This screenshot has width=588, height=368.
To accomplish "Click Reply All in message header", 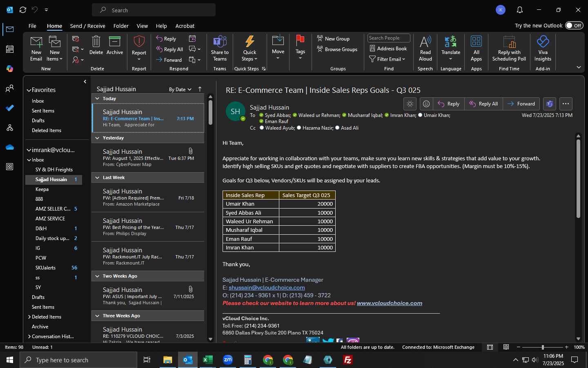I will (x=483, y=104).
